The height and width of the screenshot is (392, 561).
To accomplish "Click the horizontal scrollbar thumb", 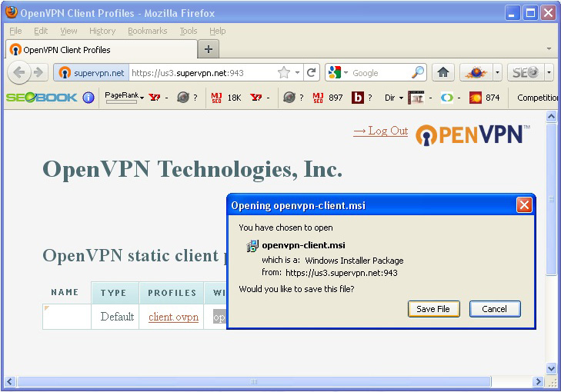I will (254, 382).
